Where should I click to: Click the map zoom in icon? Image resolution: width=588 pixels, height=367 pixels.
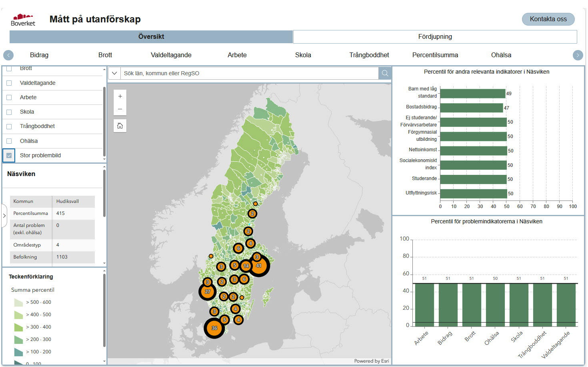pos(120,96)
